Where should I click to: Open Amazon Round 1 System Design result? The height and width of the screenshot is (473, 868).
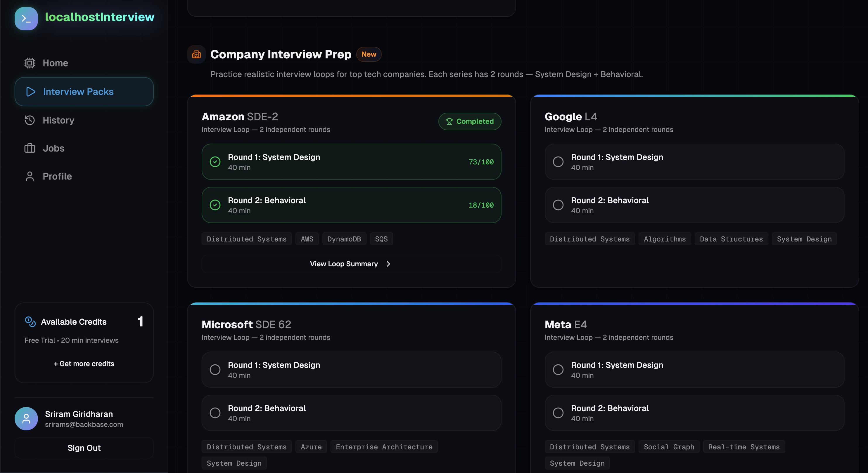tap(351, 161)
